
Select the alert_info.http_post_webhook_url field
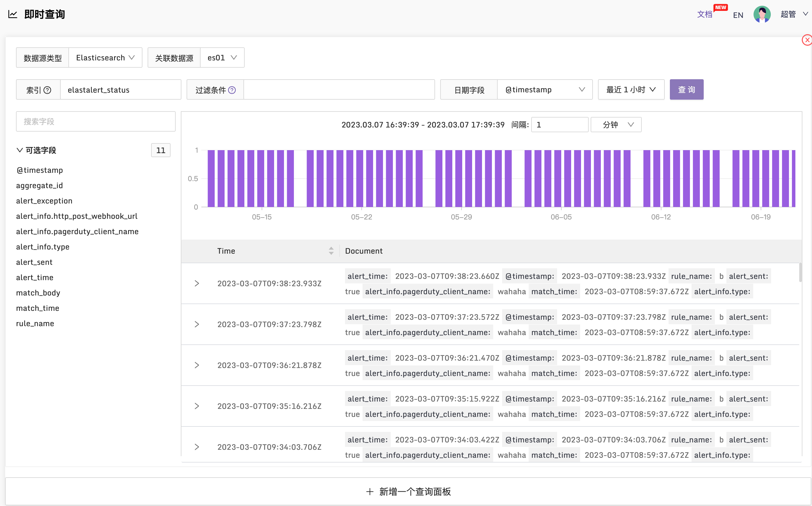coord(77,216)
